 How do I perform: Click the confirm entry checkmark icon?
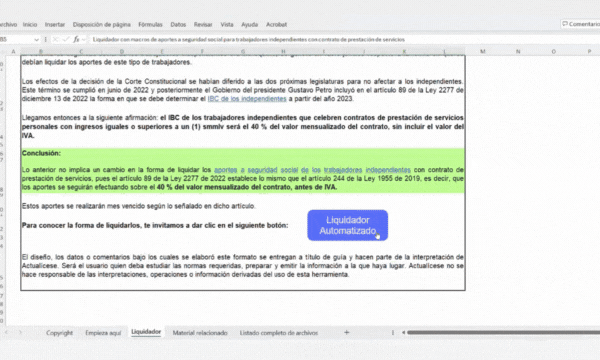point(66,39)
